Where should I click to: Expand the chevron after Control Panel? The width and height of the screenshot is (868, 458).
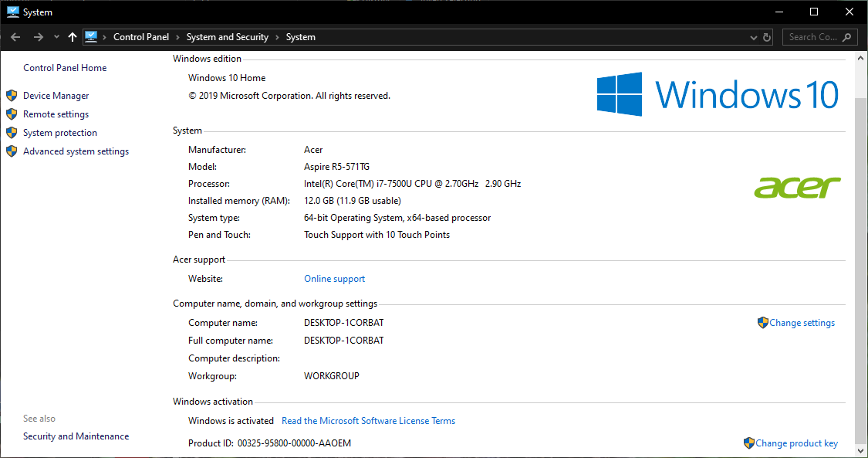177,37
